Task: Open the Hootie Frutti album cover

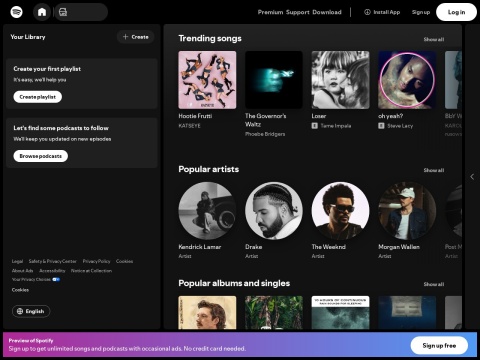Action: [207, 80]
